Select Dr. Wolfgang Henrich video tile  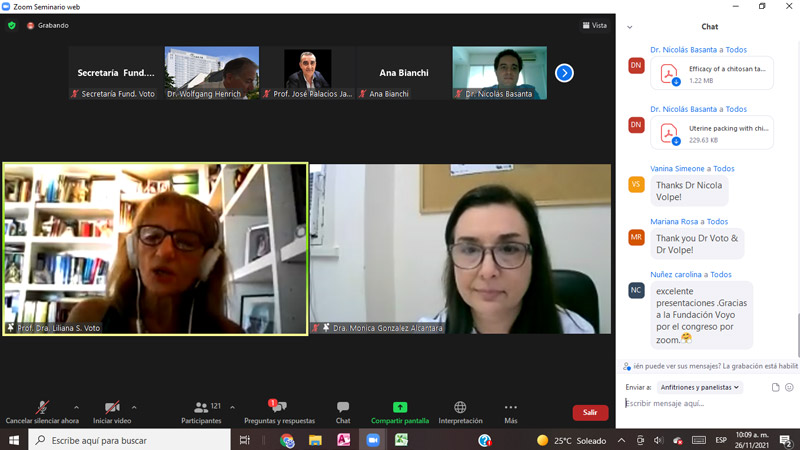pos(212,73)
